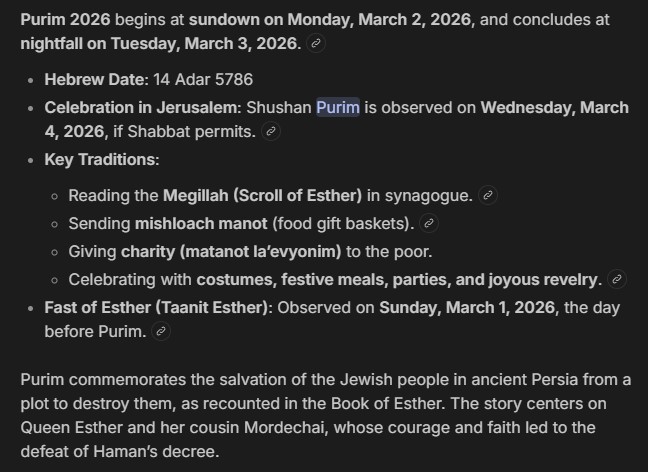This screenshot has height=472, width=648.
Task: Click the "Key Traditions" label
Action: coord(101,160)
